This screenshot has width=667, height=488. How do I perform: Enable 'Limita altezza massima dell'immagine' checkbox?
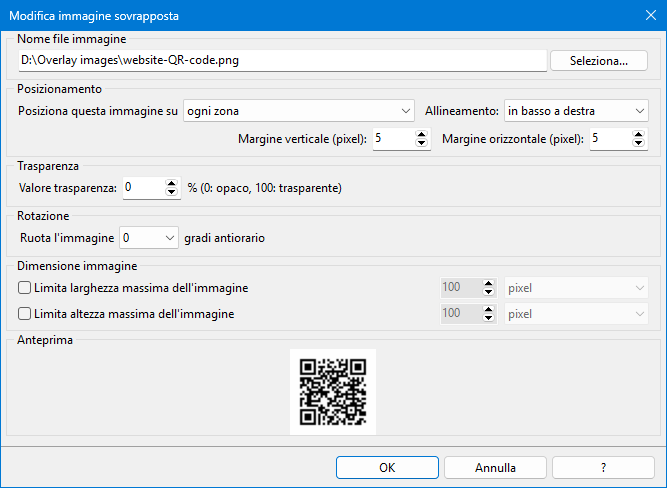pyautogui.click(x=24, y=314)
